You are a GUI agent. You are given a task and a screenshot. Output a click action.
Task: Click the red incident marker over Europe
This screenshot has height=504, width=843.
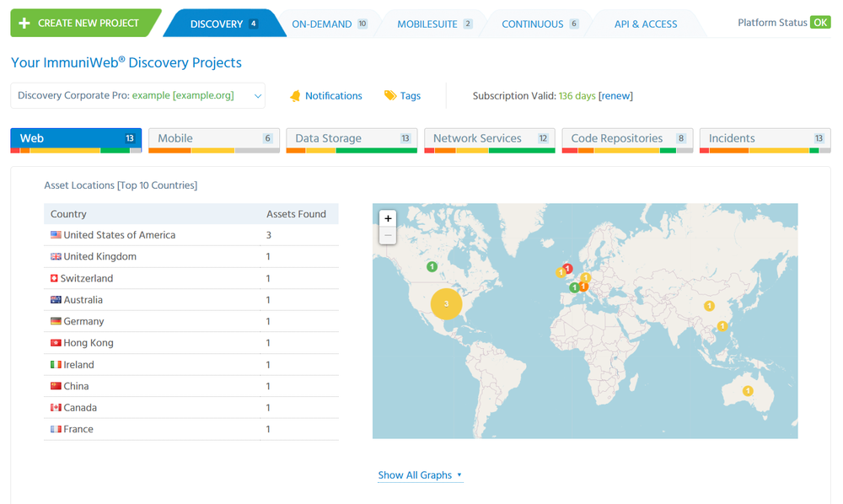[567, 267]
